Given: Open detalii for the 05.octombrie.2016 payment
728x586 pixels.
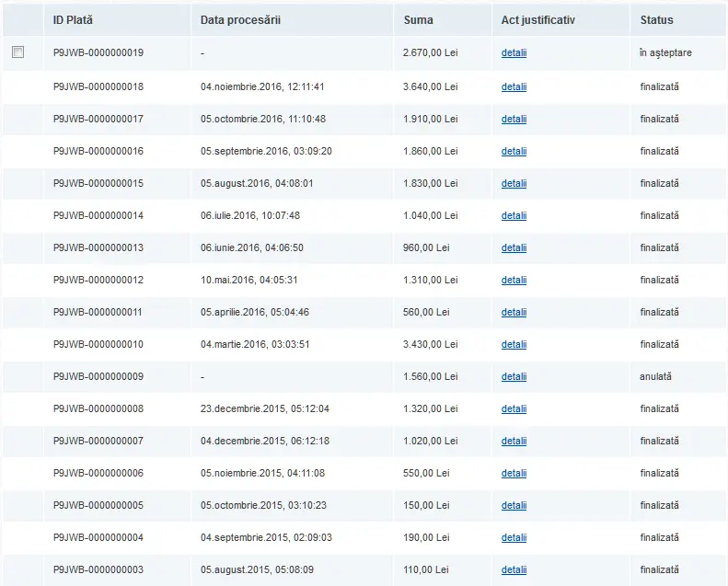Looking at the screenshot, I should 514,119.
